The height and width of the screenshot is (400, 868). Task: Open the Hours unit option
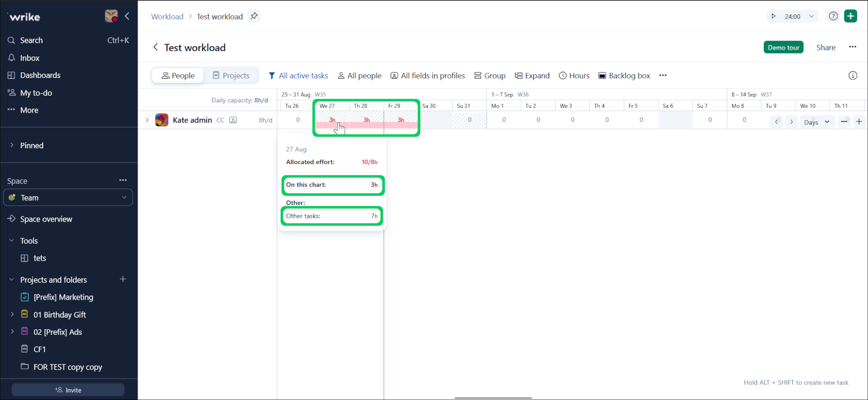point(574,76)
